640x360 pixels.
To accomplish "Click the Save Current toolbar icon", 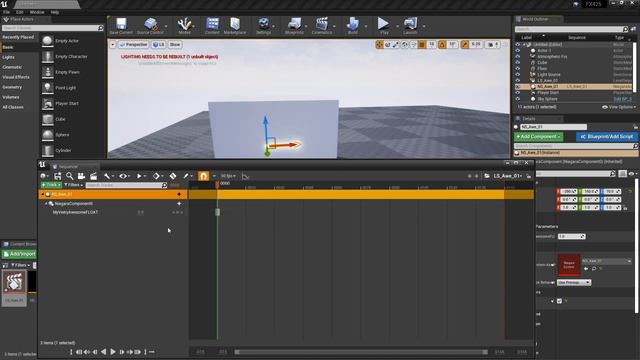I will click(121, 24).
